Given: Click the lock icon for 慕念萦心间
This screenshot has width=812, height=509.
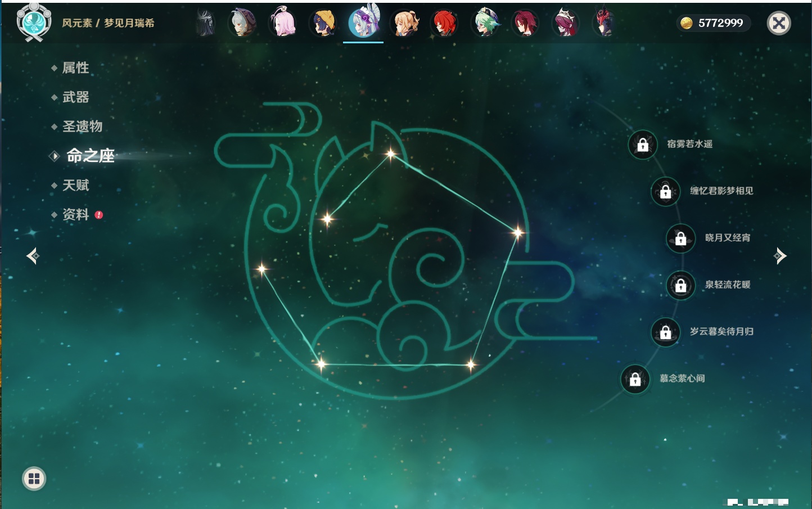Looking at the screenshot, I should [x=635, y=379].
